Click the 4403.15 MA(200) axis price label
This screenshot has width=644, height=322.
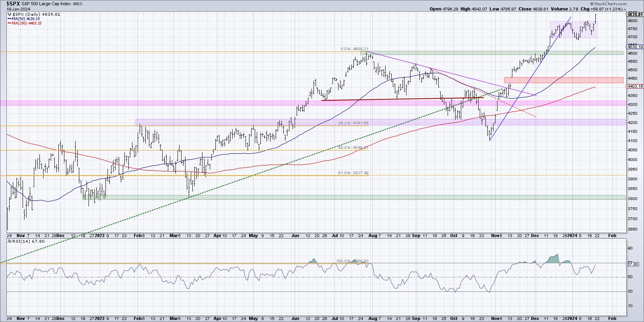(x=635, y=86)
